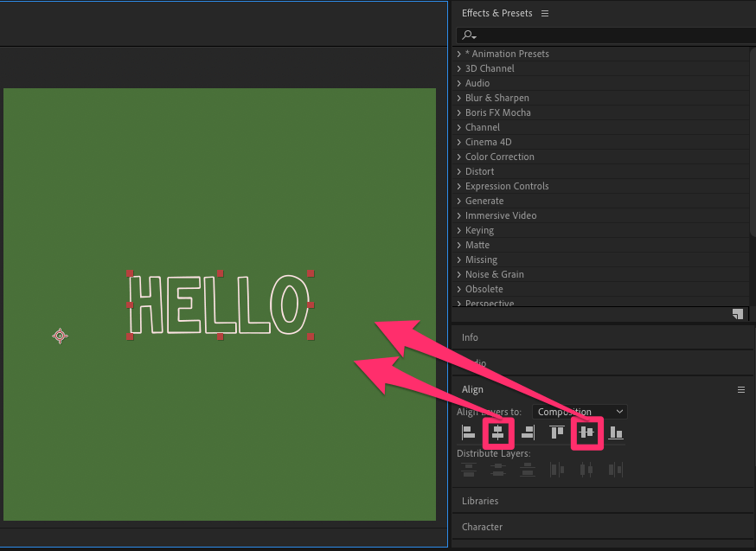Image resolution: width=756 pixels, height=551 pixels.
Task: Expand the Distort category chevron
Action: pyautogui.click(x=459, y=171)
